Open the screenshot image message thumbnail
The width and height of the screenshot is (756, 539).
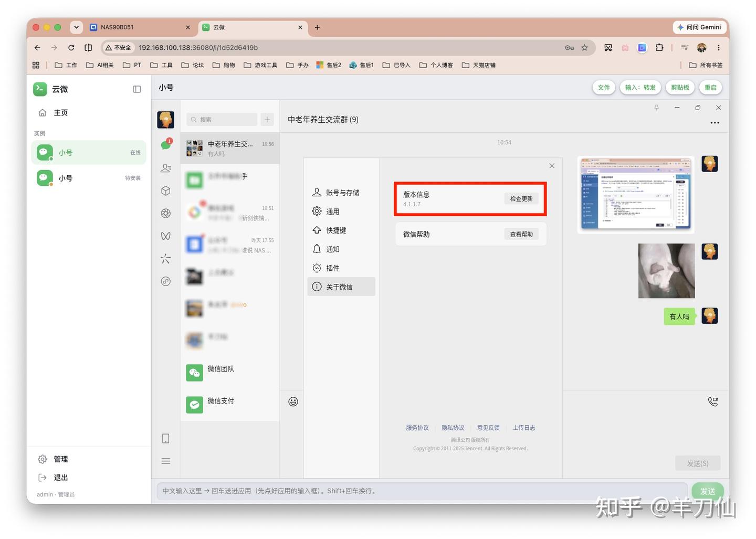[x=636, y=195]
